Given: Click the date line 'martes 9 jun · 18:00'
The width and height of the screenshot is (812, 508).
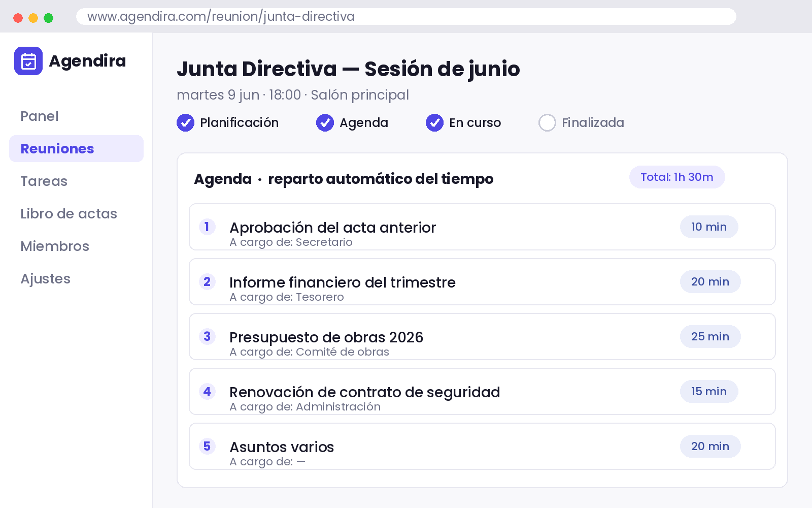Looking at the screenshot, I should coord(239,95).
